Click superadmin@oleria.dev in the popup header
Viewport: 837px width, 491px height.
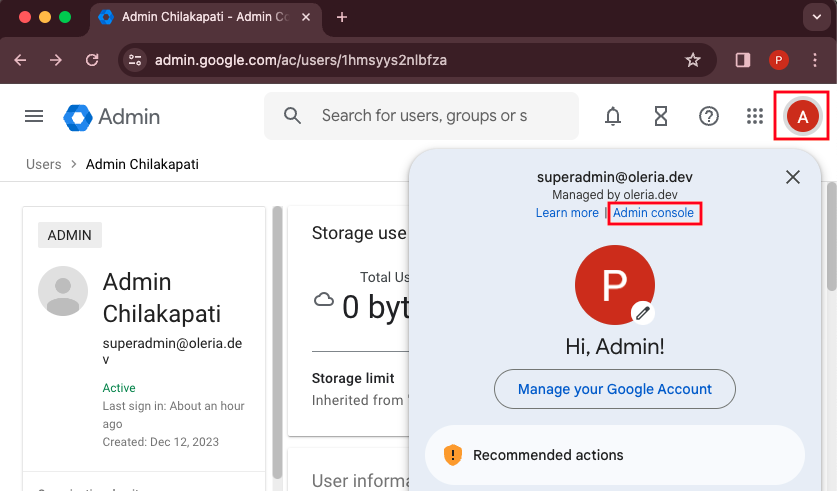(x=614, y=177)
